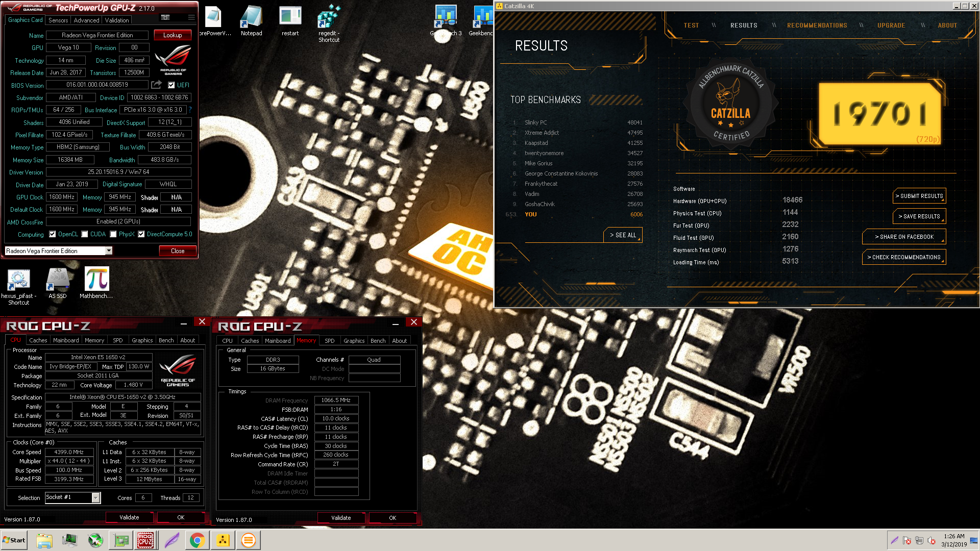Open the orange circular taskbar icon
The width and height of the screenshot is (980, 551).
tap(248, 540)
